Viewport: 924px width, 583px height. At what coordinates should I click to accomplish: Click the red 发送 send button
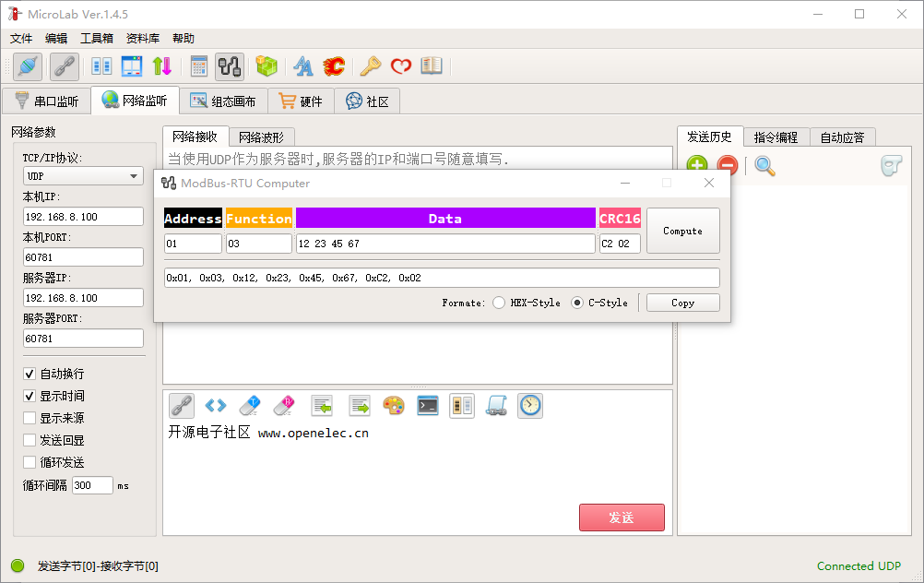[622, 518]
